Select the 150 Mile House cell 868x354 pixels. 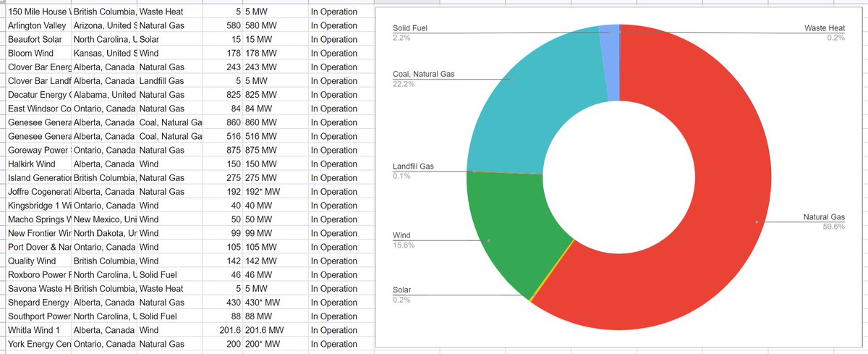pos(38,12)
